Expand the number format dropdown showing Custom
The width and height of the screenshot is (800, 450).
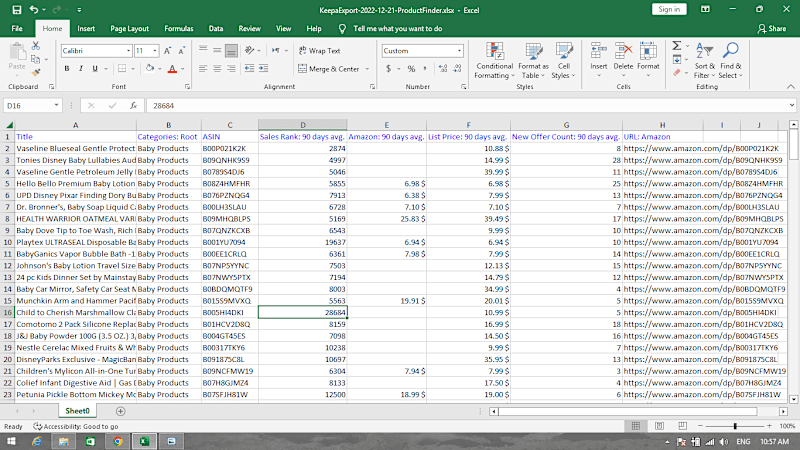[459, 51]
